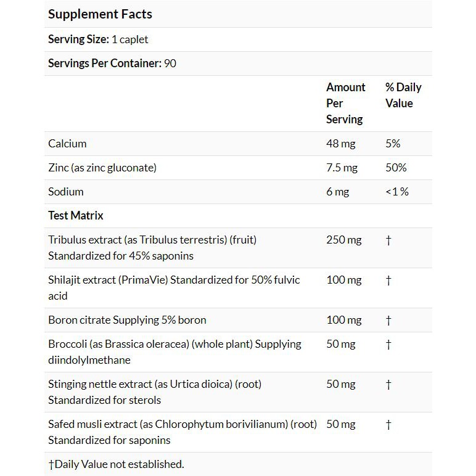Select the Sodium row label

point(66,192)
